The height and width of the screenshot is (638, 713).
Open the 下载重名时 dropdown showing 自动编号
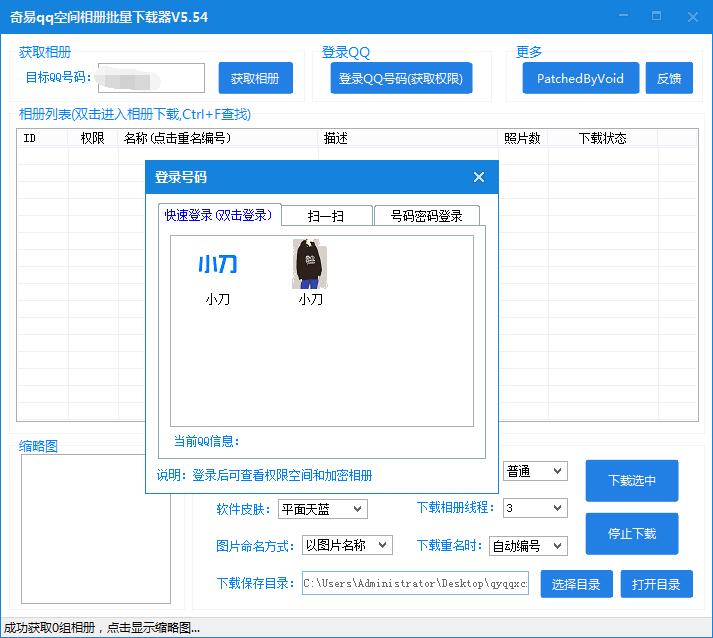[528, 545]
